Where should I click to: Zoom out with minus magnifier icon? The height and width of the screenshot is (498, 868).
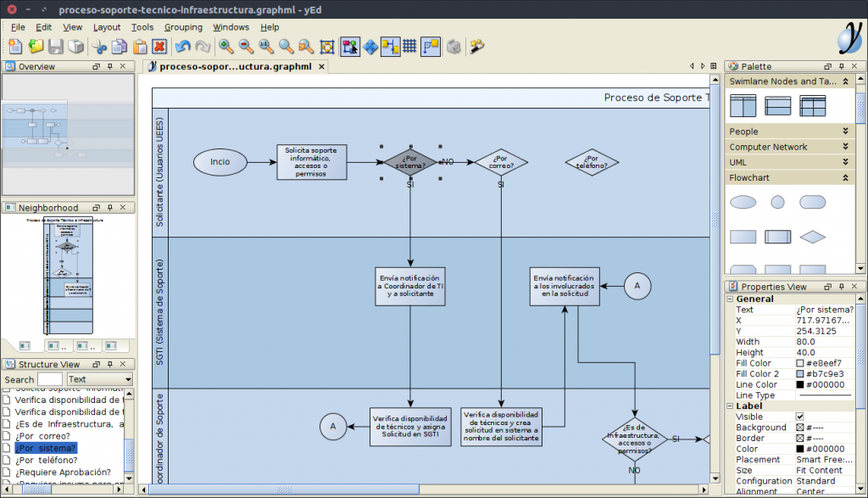coord(247,48)
